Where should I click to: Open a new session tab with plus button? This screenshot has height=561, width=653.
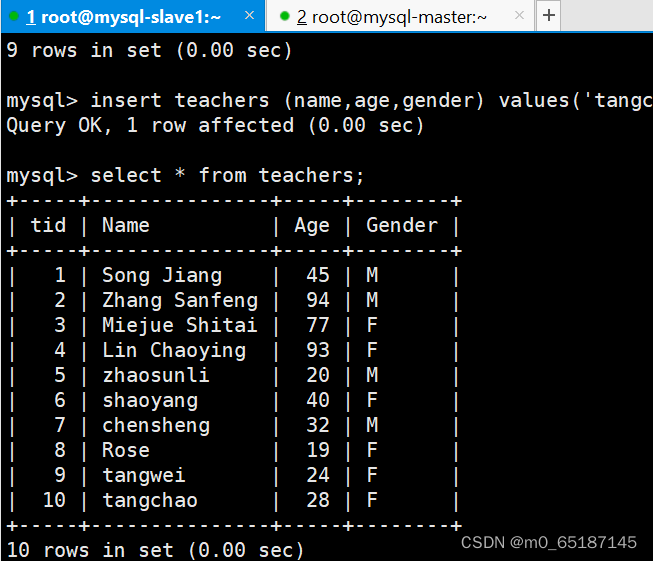[x=549, y=15]
